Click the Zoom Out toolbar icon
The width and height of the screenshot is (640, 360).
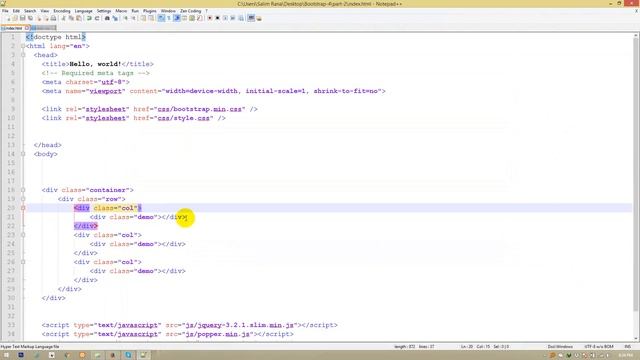pos(134,18)
